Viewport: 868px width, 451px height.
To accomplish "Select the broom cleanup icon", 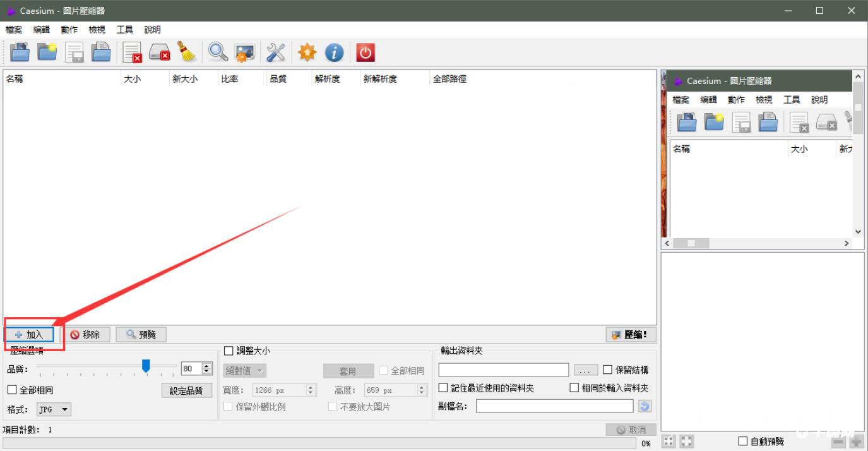I will point(187,52).
